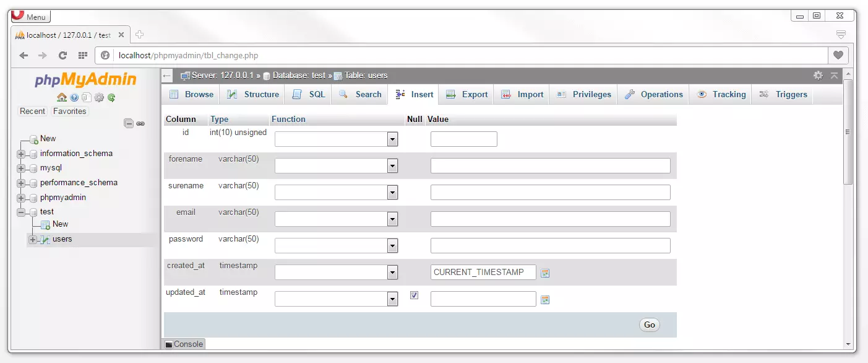The image size is (868, 363).
Task: Click the link-with-main-panel chain icon
Action: click(x=140, y=123)
